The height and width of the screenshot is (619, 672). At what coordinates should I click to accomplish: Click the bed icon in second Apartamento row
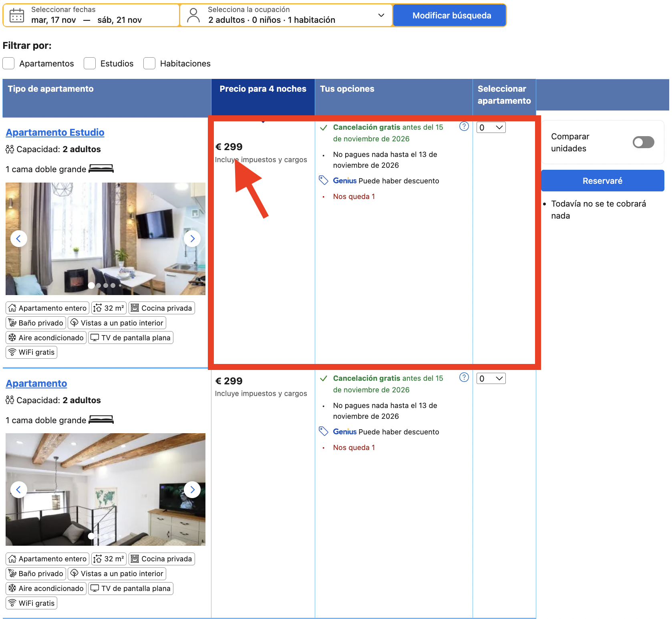point(101,420)
